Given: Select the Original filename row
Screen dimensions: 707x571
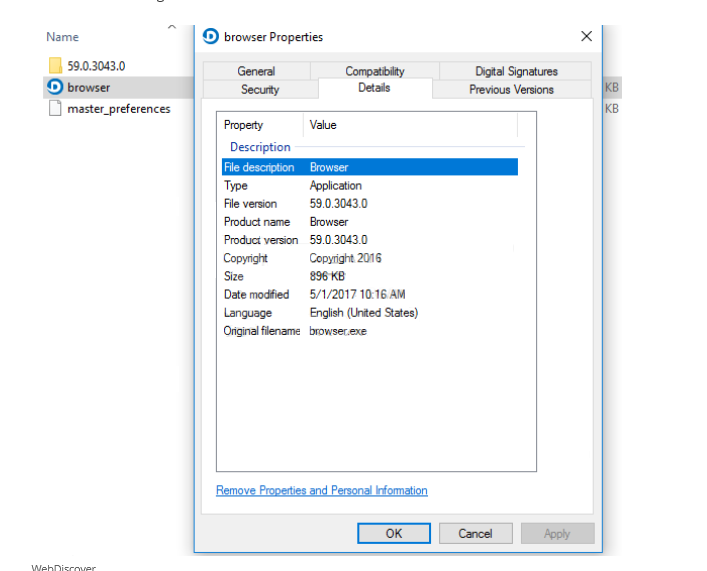Looking at the screenshot, I should 370,331.
